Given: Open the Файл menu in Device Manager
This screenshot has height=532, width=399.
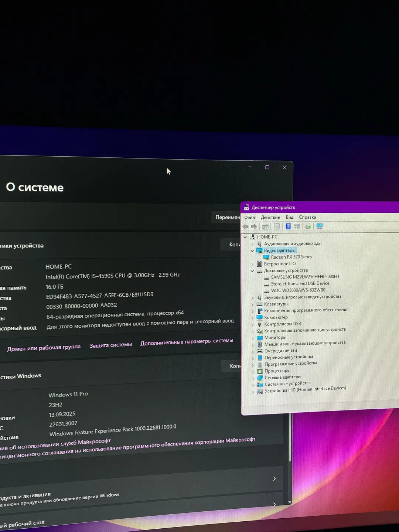Looking at the screenshot, I should pyautogui.click(x=250, y=217).
